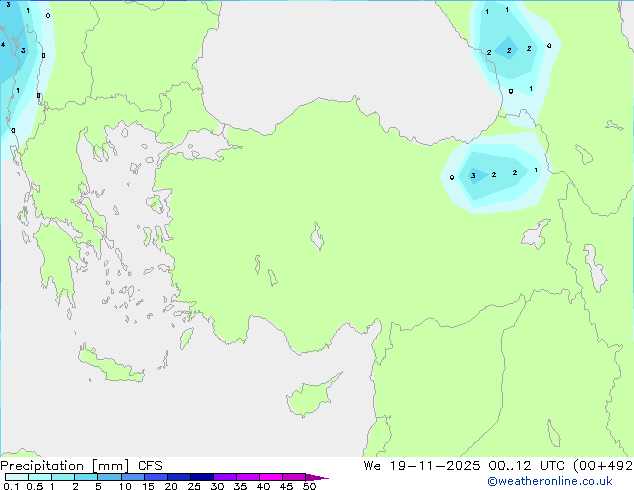Click the 'We 19-11-2025 00..12 UTC' timestamp text

466,466
